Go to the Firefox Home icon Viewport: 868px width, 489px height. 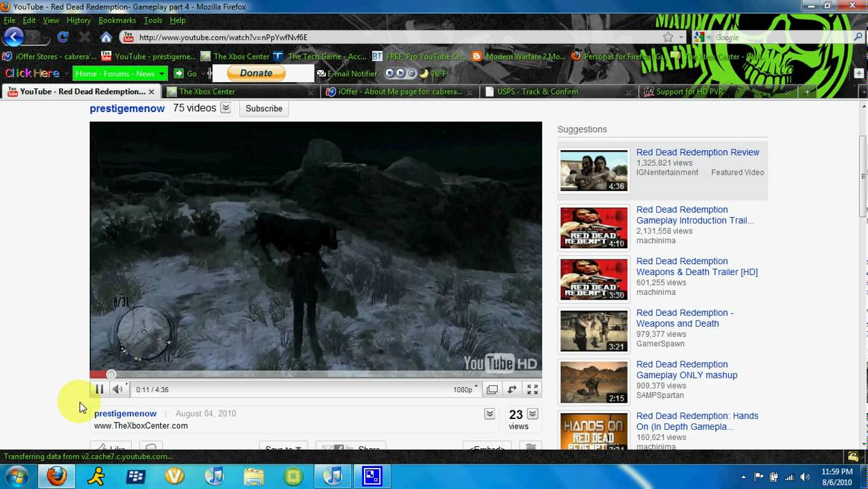point(106,37)
